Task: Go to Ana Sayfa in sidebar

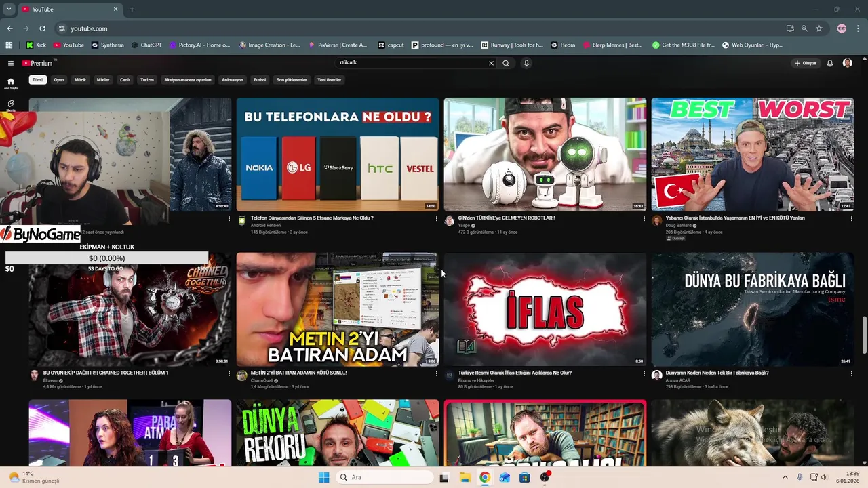Action: [x=10, y=83]
